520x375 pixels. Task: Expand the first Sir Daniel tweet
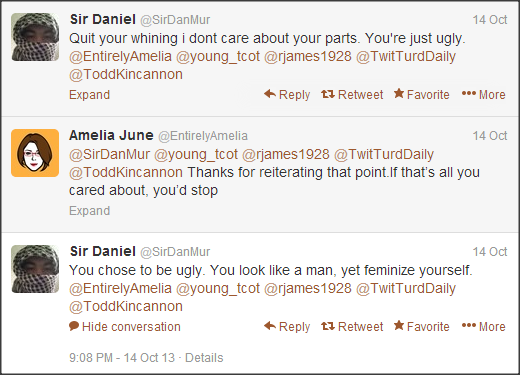coord(89,95)
